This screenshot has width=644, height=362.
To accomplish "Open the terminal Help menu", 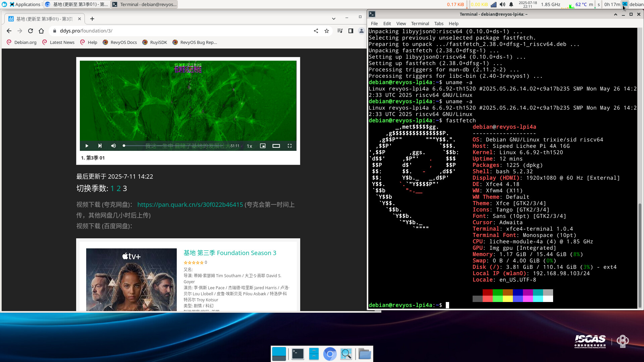I will pos(453,23).
